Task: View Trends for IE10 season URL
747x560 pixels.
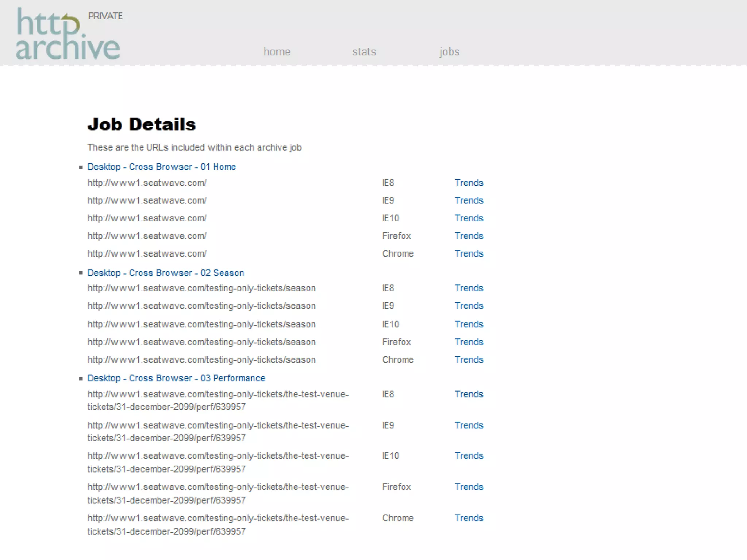Action: [469, 324]
